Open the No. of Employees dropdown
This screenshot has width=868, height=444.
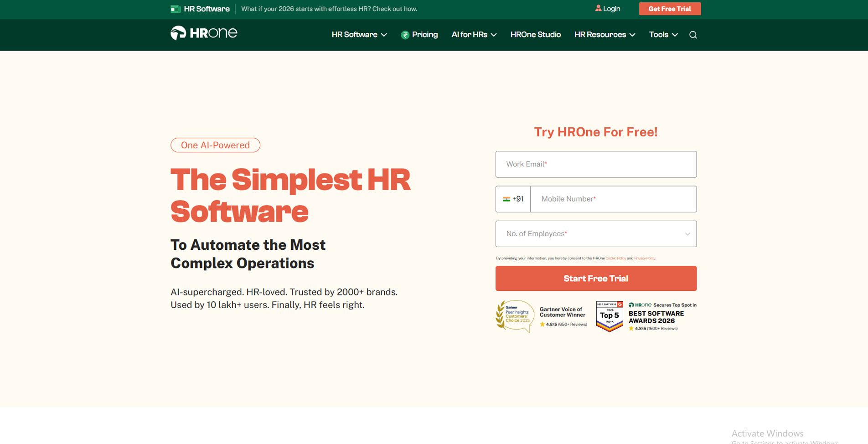(x=596, y=234)
